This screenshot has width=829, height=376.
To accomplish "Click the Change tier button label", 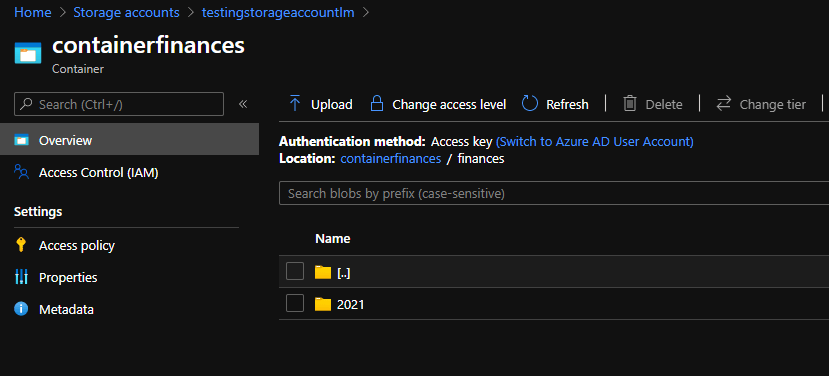I will tap(773, 104).
